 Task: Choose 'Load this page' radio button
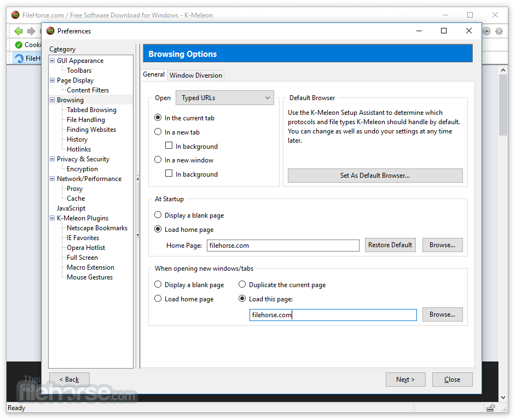pos(242,298)
